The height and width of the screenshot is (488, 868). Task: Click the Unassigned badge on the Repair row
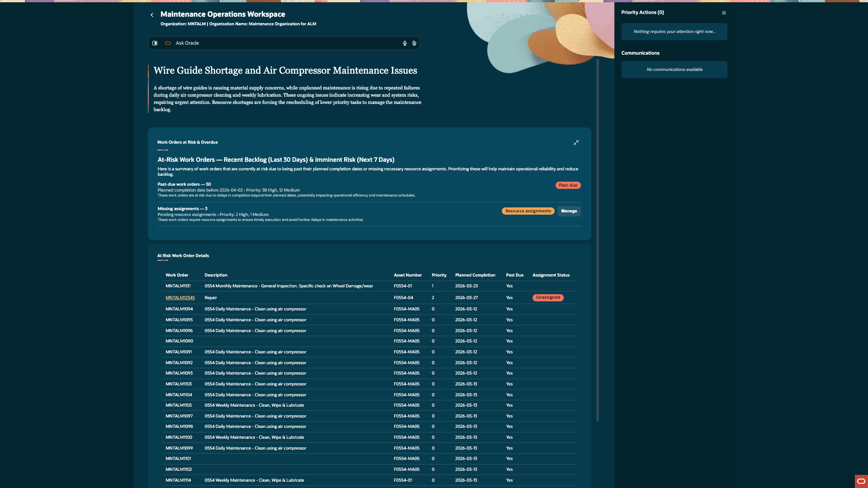(x=548, y=298)
